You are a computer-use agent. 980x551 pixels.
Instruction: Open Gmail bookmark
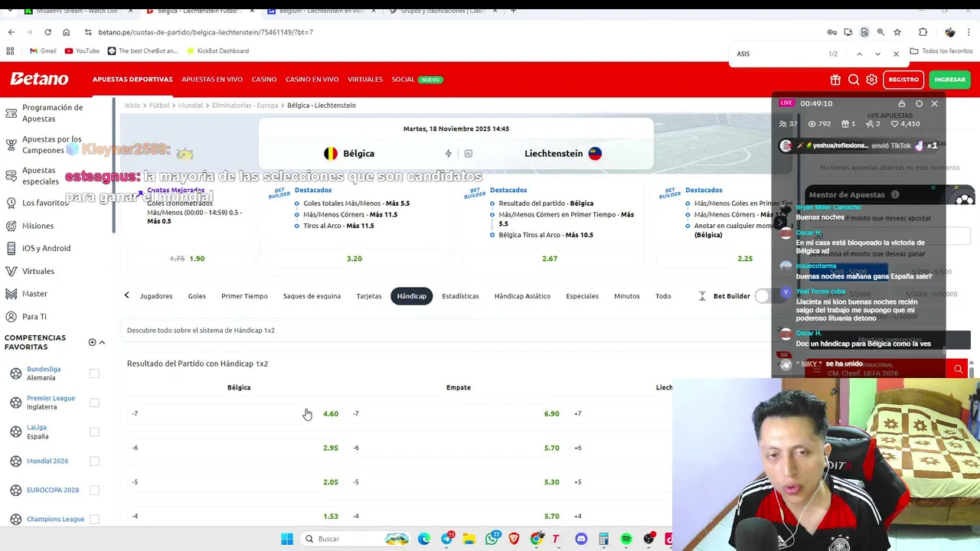coord(43,51)
